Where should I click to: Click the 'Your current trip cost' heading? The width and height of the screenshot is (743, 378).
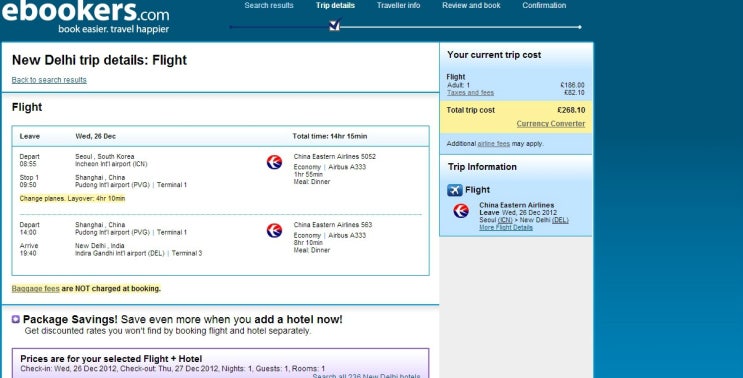pos(494,55)
